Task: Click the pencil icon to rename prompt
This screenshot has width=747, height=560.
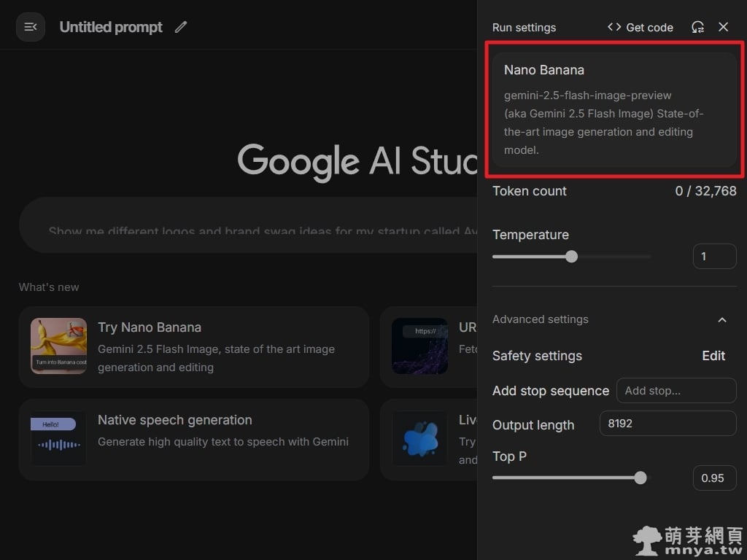Action: pos(181,27)
